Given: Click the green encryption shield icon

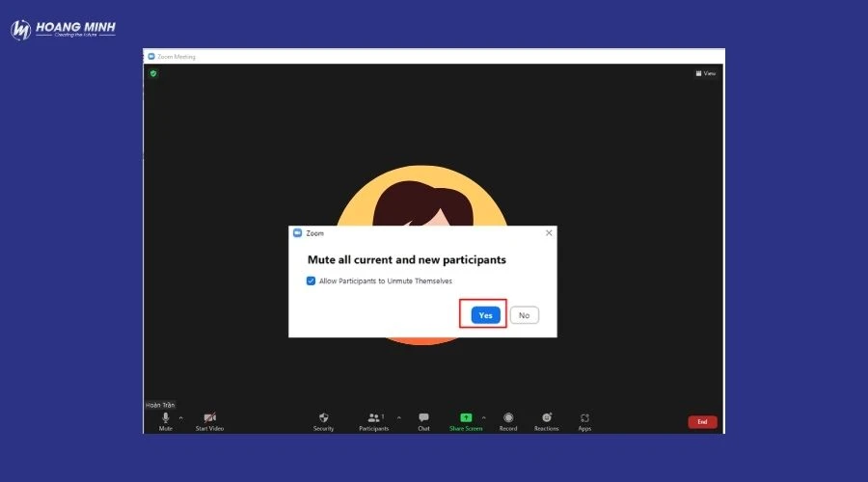Looking at the screenshot, I should click(x=153, y=73).
